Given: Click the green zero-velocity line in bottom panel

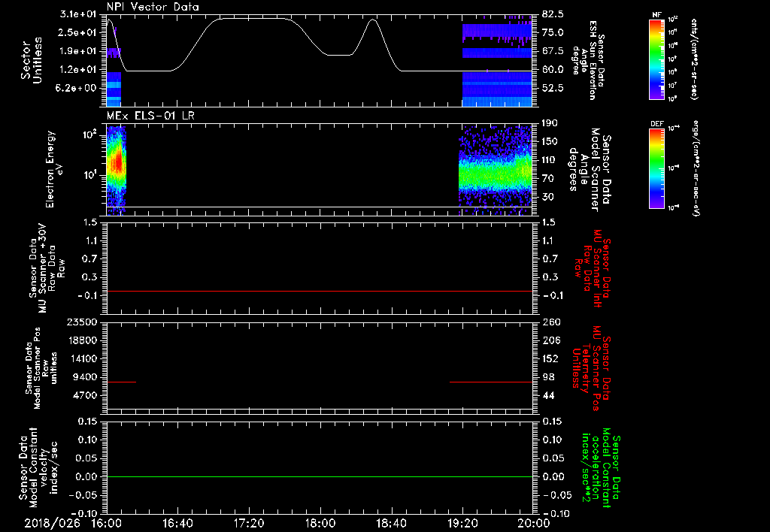Looking at the screenshot, I should pos(320,476).
